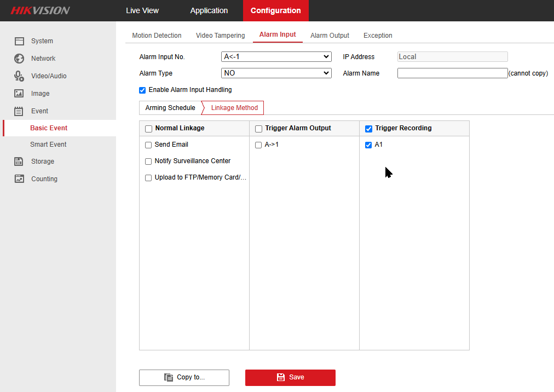This screenshot has width=554, height=392.
Task: Check the Send Email option
Action: point(148,145)
